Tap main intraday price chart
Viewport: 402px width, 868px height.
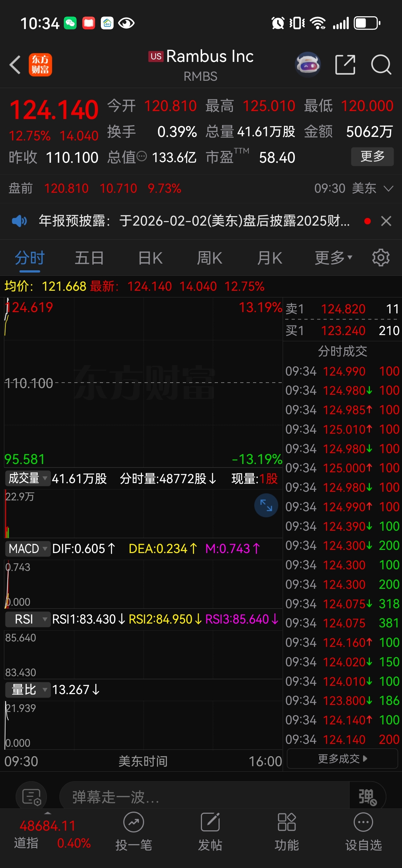pyautogui.click(x=143, y=382)
